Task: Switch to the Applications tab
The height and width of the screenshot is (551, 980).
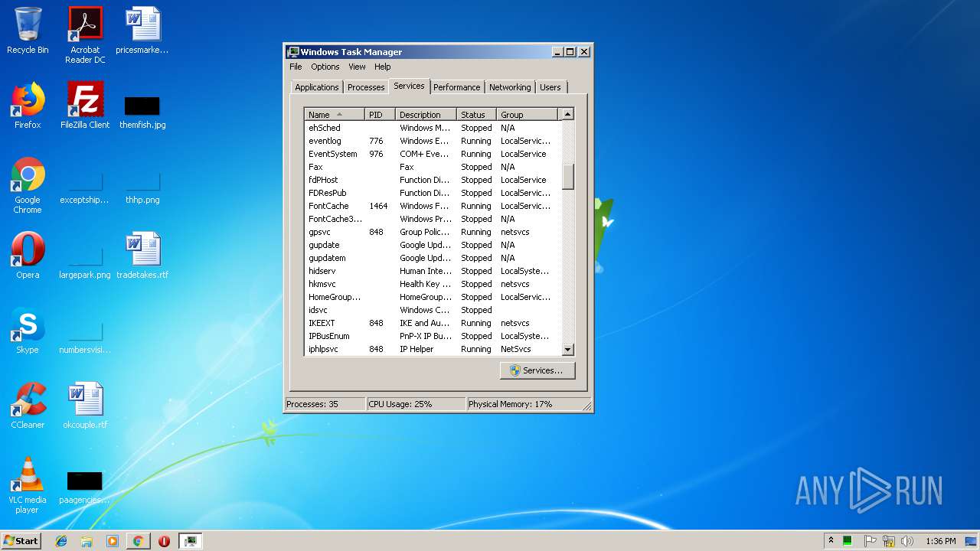Action: pos(316,87)
